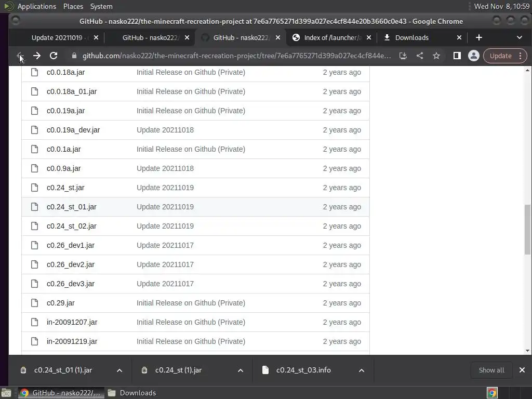This screenshot has width=532, height=399.
Task: Reload the GitHub page
Action: pyautogui.click(x=54, y=56)
